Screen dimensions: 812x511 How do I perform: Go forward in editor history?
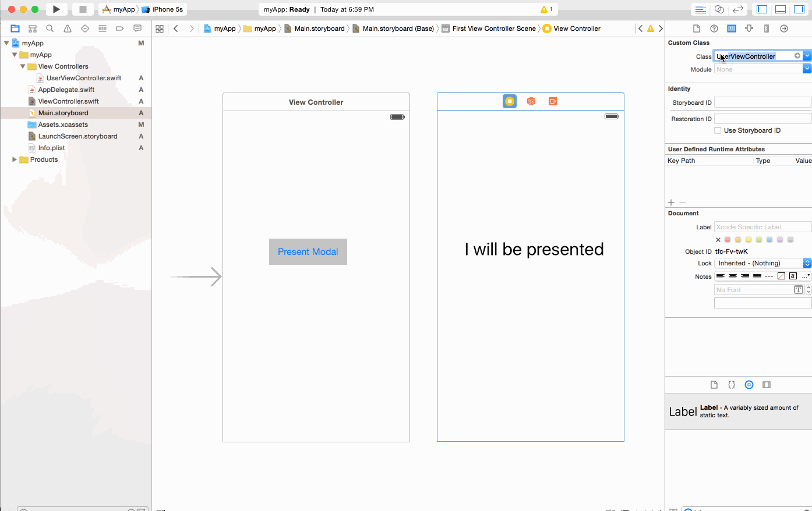click(191, 29)
